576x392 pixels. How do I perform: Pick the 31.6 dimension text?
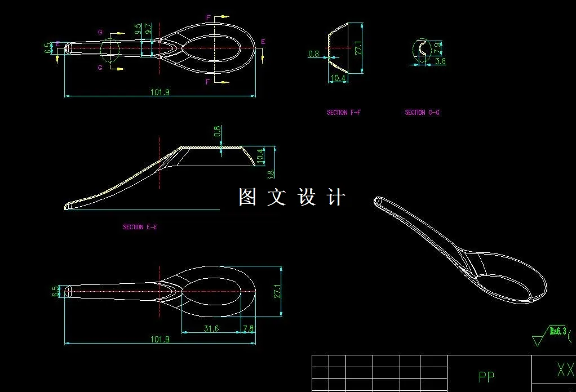pos(211,328)
